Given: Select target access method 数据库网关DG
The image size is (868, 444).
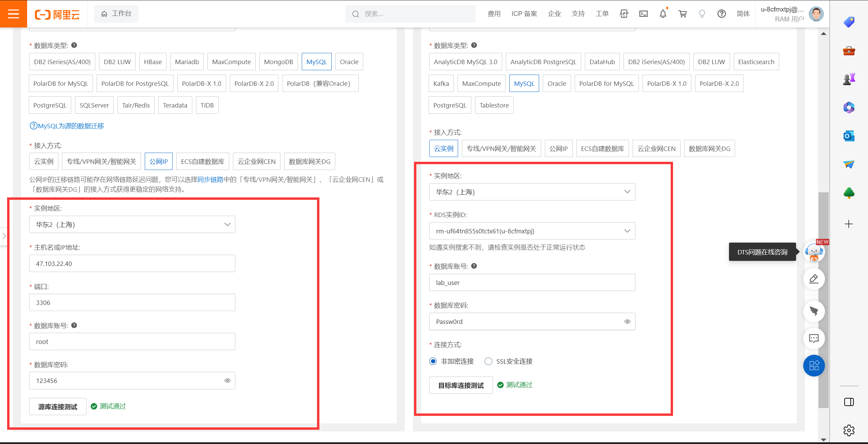Looking at the screenshot, I should coord(710,149).
